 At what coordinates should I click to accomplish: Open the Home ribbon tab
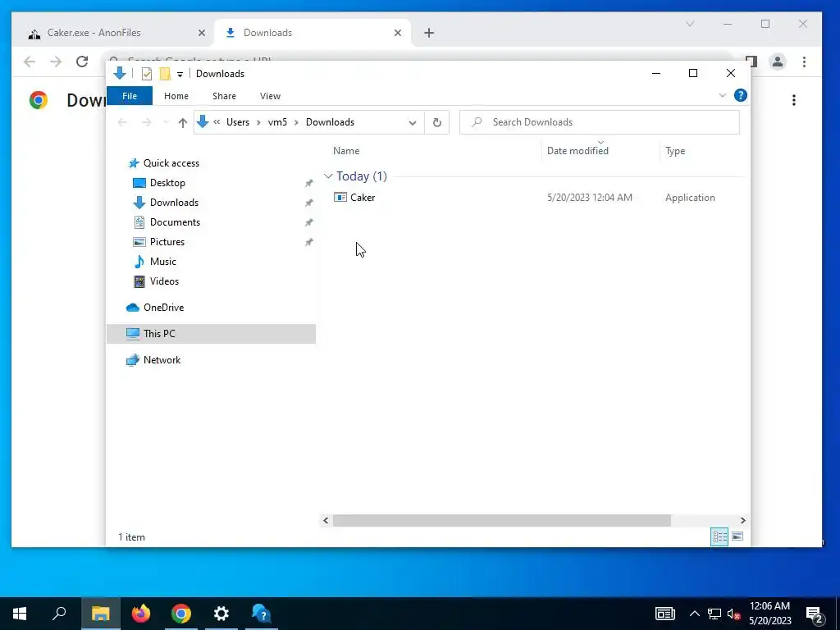176,96
